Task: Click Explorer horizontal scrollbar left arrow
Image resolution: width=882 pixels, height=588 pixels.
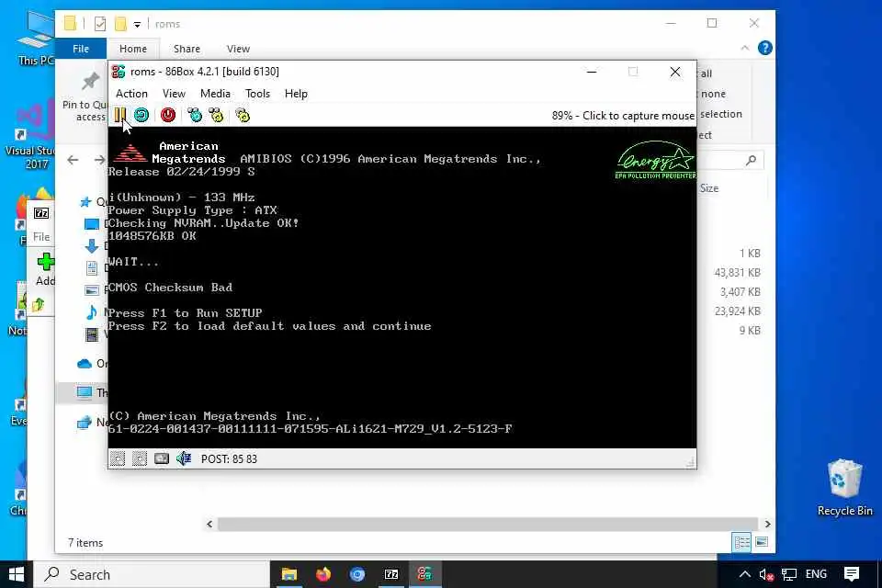Action: click(209, 524)
